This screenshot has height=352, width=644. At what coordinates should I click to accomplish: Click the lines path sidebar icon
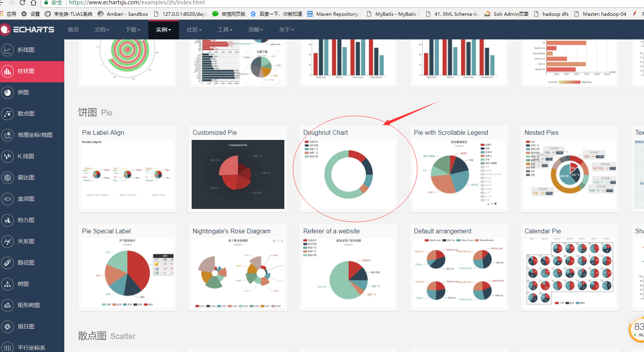click(x=7, y=263)
